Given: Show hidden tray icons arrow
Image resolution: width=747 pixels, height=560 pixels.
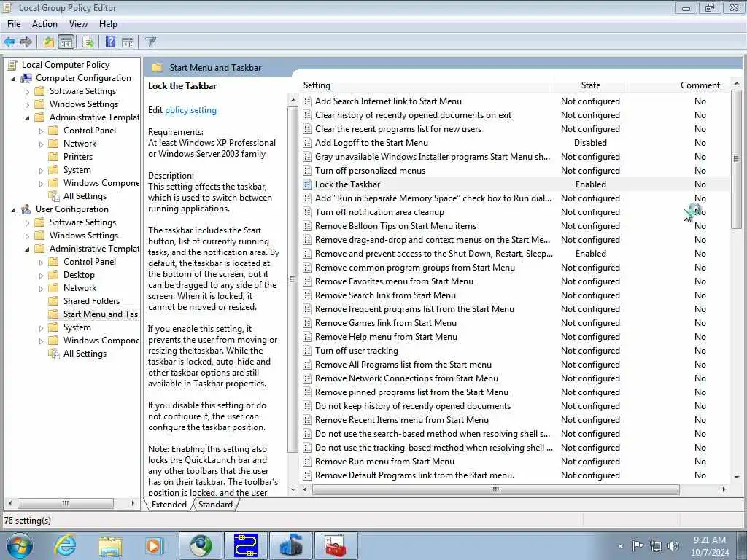Looking at the screenshot, I should pyautogui.click(x=620, y=546).
